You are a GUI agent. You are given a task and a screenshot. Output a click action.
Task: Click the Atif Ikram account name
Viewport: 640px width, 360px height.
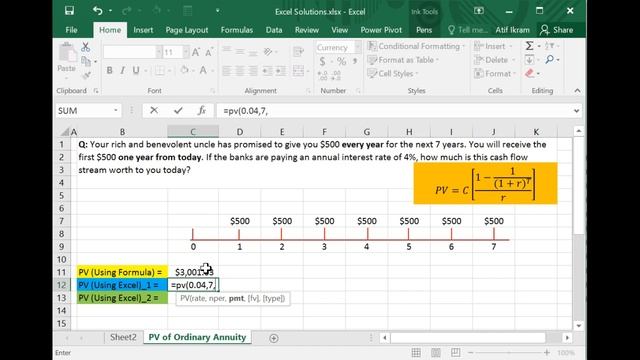coord(512,30)
